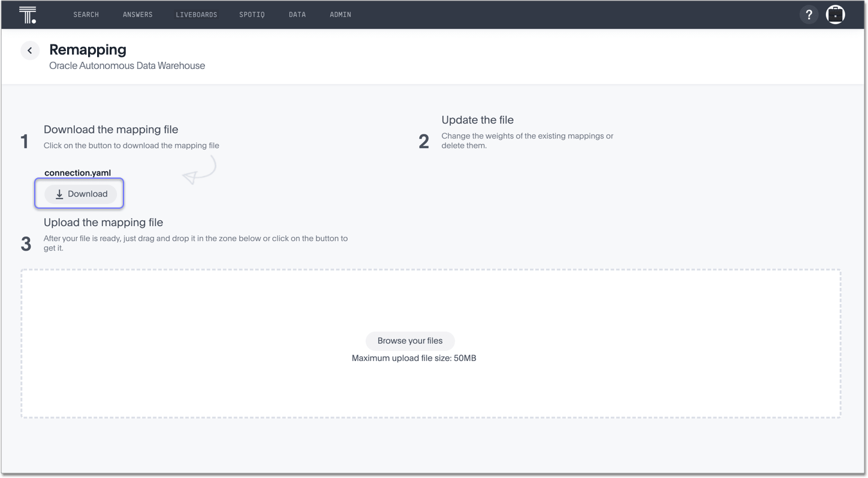Open the LIVEBOARDS tab
Image resolution: width=868 pixels, height=478 pixels.
tap(196, 14)
